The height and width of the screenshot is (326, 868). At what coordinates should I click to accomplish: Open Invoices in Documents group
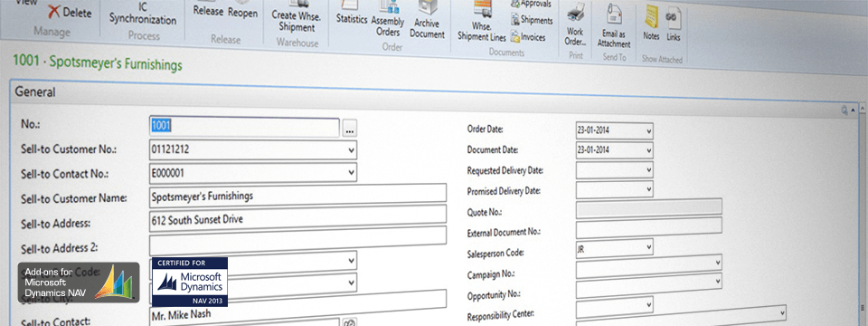tap(528, 37)
